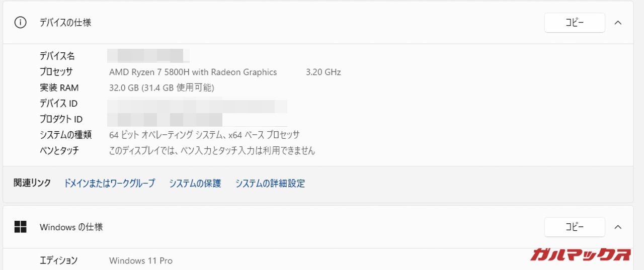Open システムの詳細設定 link

(x=270, y=184)
